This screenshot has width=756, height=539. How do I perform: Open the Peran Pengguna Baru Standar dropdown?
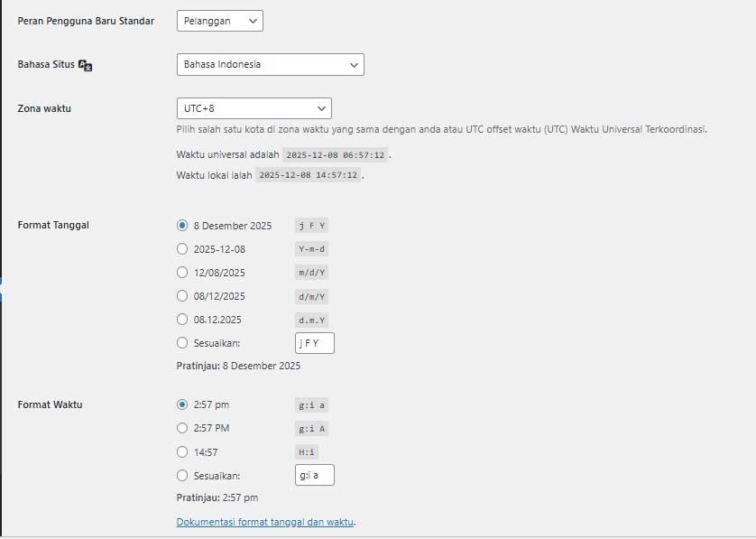tap(219, 20)
